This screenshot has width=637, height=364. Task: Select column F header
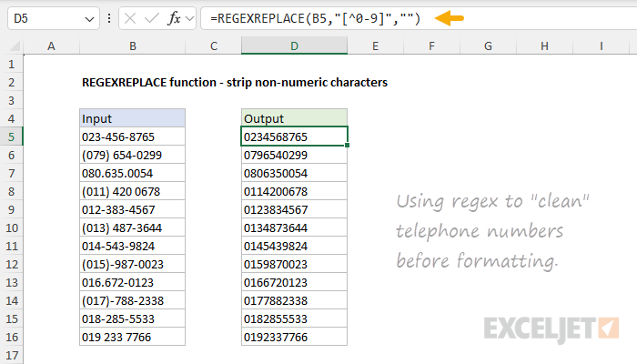point(432,45)
